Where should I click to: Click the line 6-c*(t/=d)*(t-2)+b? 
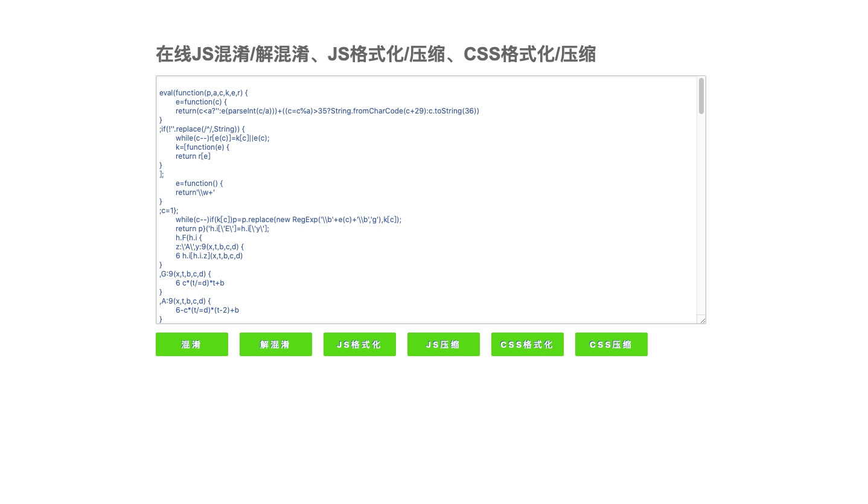pyautogui.click(x=208, y=310)
